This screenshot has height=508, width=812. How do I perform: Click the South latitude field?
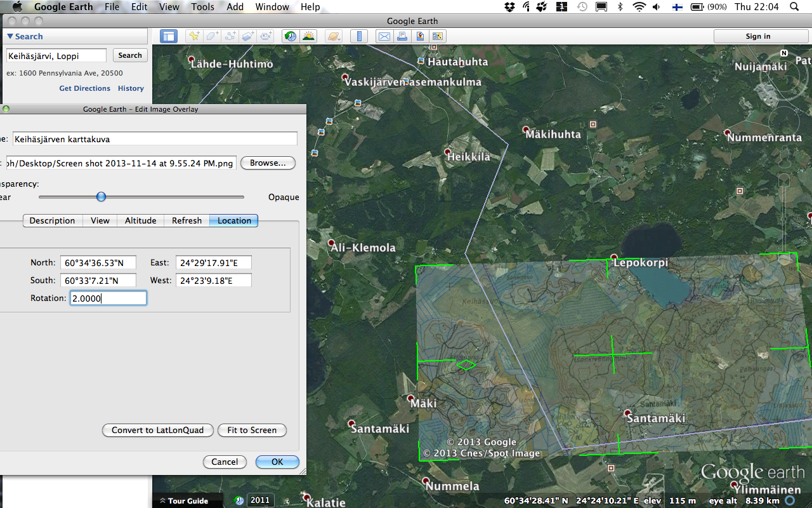[x=99, y=281]
